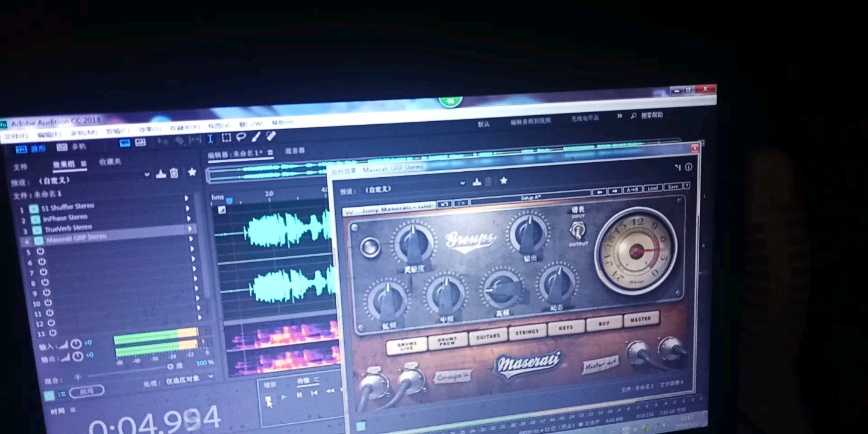Save effects rack preset in left panel
Screen dimensions: 868x434
click(161, 174)
